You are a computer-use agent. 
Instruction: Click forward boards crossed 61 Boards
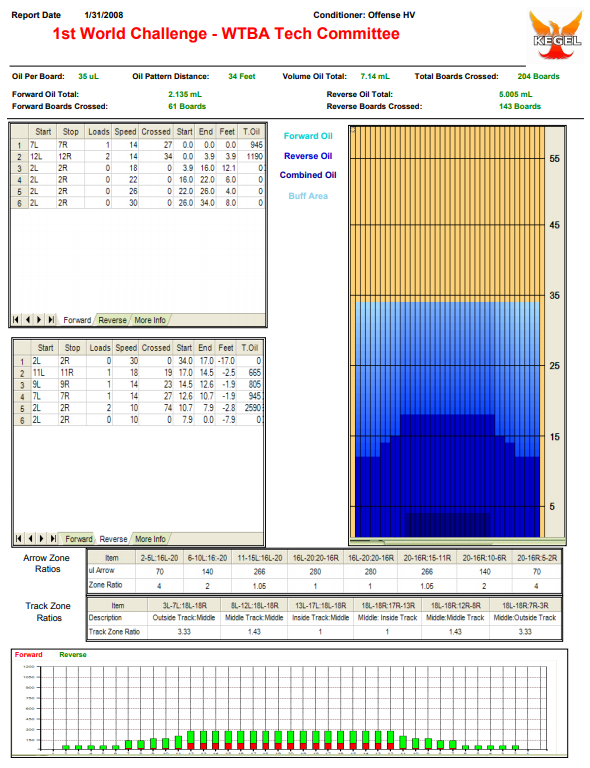click(187, 106)
